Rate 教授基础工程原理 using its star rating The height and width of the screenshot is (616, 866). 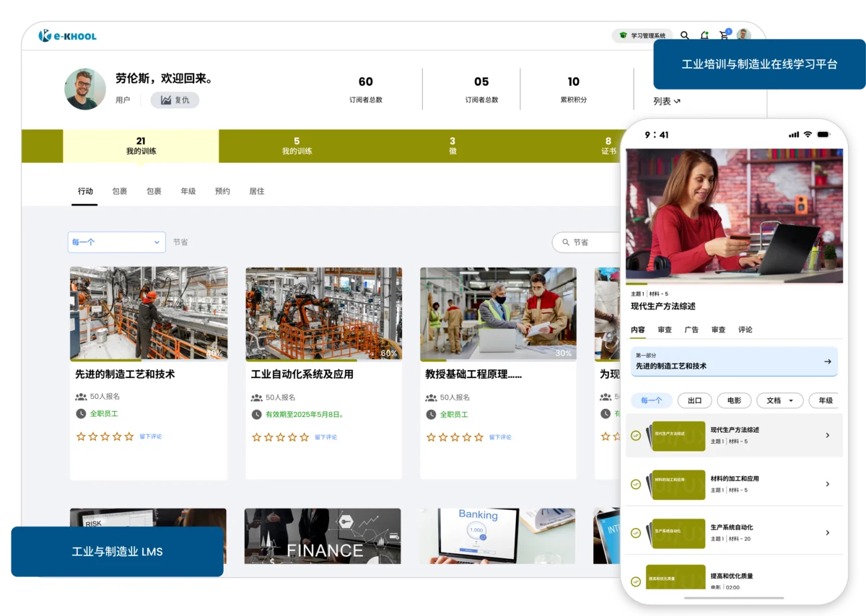click(455, 436)
